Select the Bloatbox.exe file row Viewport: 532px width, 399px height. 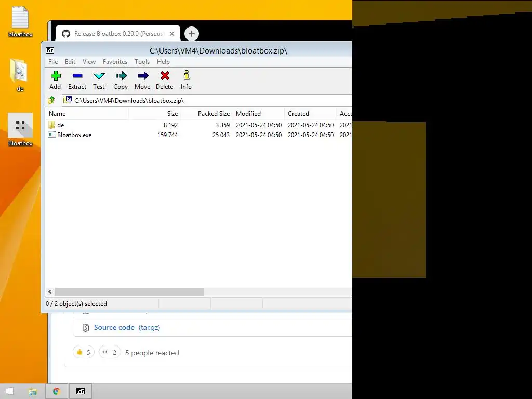click(199, 135)
